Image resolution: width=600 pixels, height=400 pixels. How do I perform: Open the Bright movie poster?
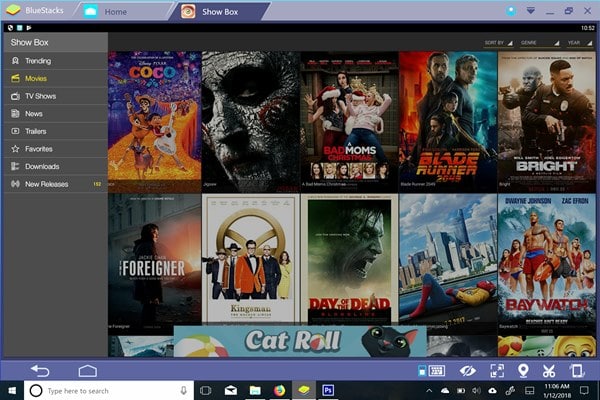click(x=546, y=122)
